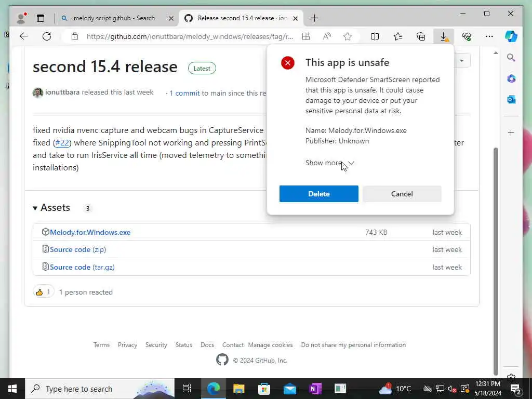
Task: Open Manage cookies footer link
Action: pos(270,345)
